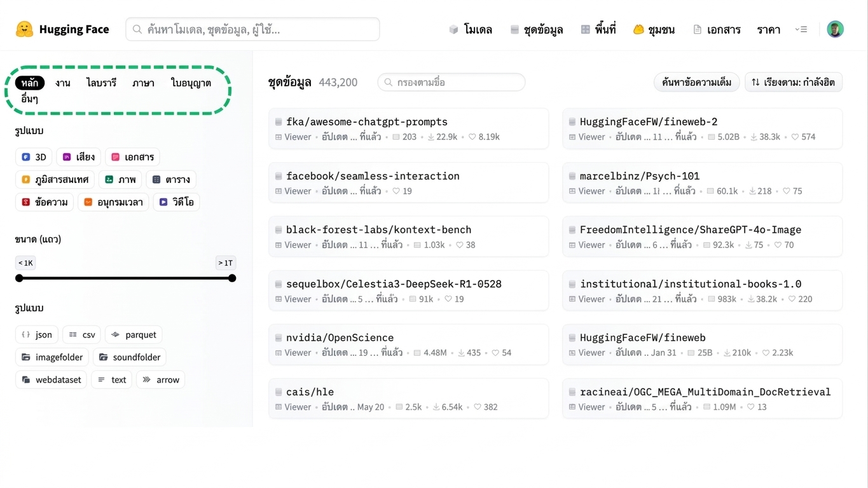This screenshot has height=488, width=868.
Task: Open racineai/OGC_MEGA_MultiDomain_DocRetrieval dataset
Action: coord(702,398)
